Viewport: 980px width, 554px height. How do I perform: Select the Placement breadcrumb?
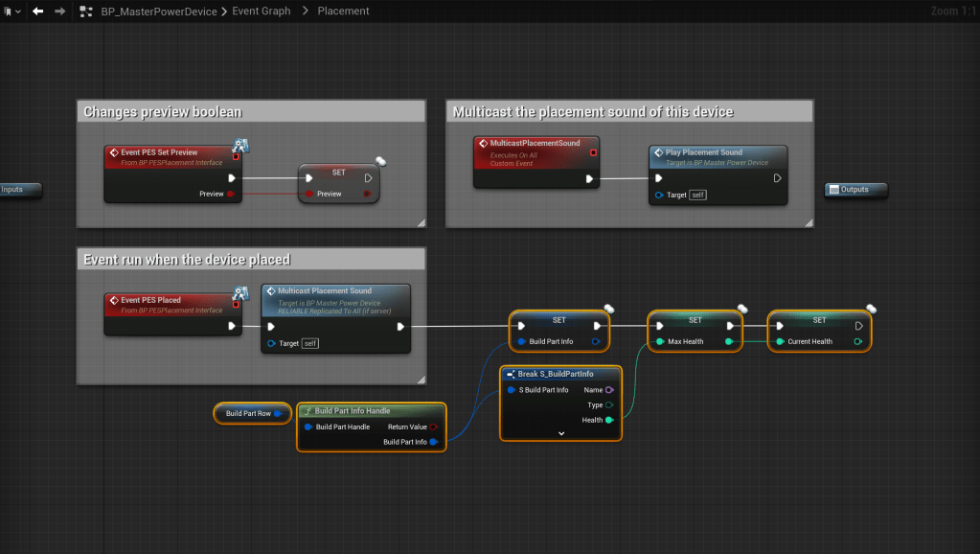click(x=343, y=12)
